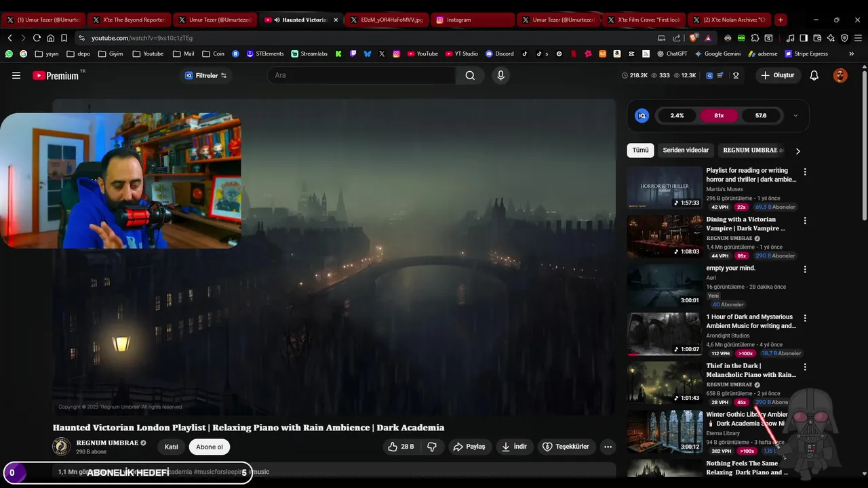Show more chips with right arrow
This screenshot has height=488, width=868.
[798, 151]
